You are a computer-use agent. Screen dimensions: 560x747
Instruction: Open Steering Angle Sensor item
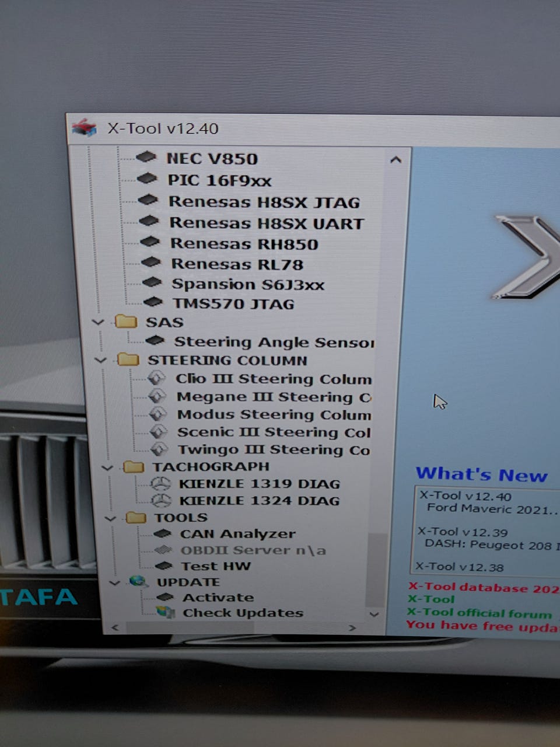pos(274,342)
